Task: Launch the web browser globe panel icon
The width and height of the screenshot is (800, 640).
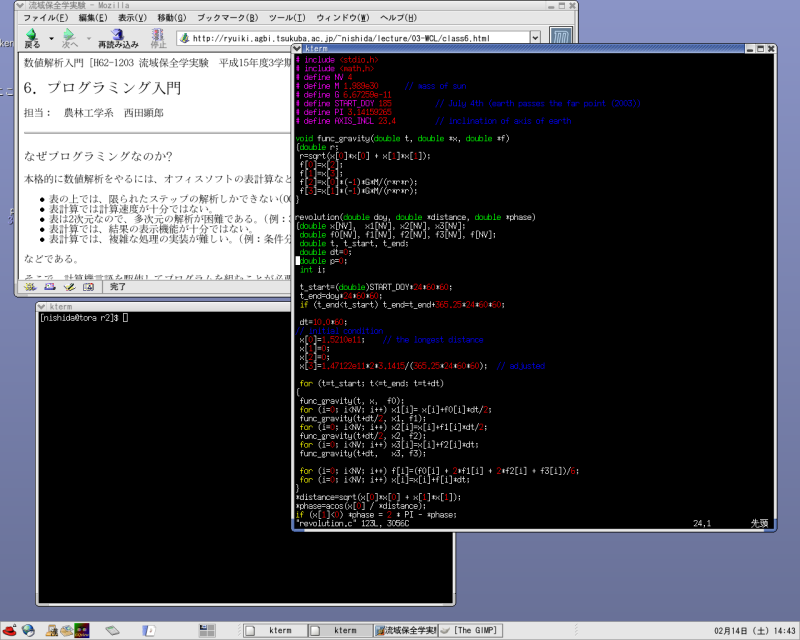Action: (29, 630)
